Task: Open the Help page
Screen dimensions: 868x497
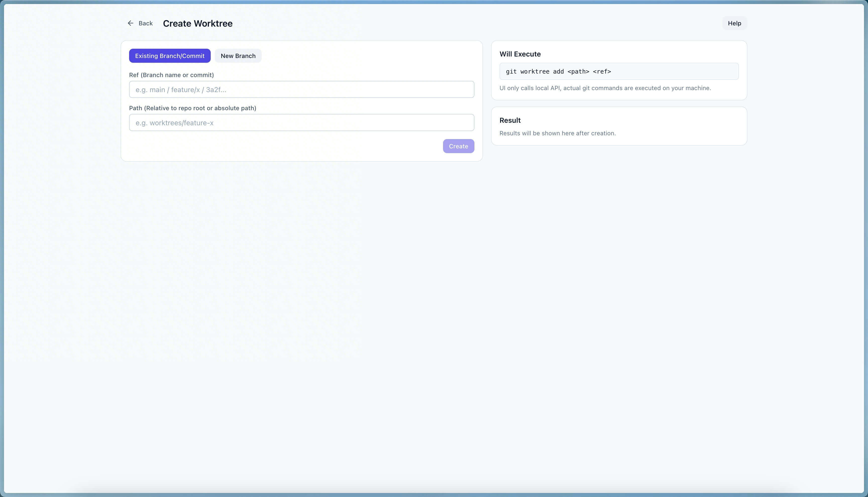Action: pos(734,23)
